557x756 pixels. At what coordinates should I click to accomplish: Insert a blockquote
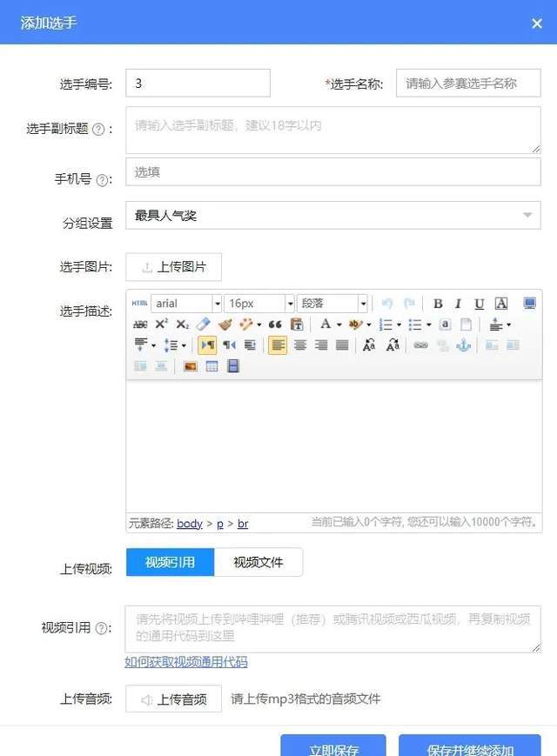coord(275,324)
